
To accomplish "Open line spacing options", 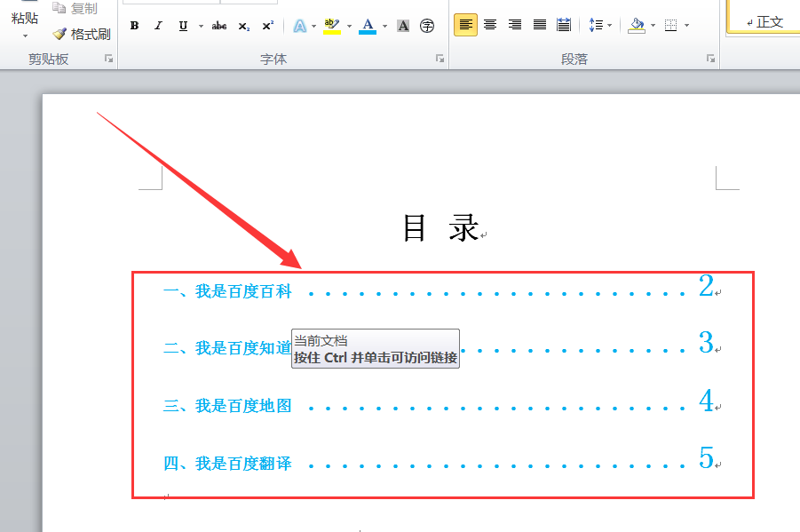I will click(596, 25).
